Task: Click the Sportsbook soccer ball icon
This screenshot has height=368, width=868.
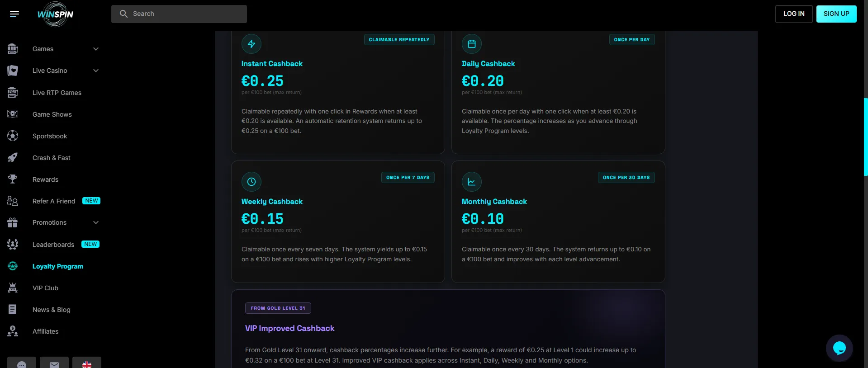Action: tap(13, 136)
